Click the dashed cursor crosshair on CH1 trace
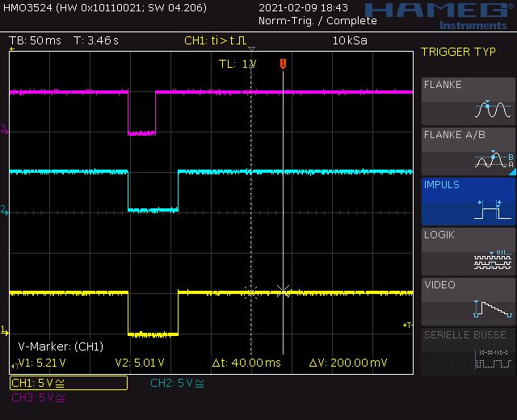 [x=251, y=292]
